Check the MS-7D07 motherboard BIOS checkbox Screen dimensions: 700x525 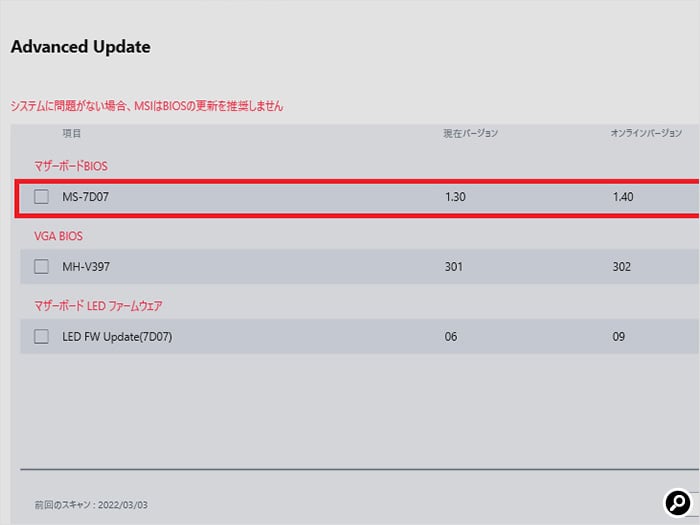pyautogui.click(x=42, y=196)
